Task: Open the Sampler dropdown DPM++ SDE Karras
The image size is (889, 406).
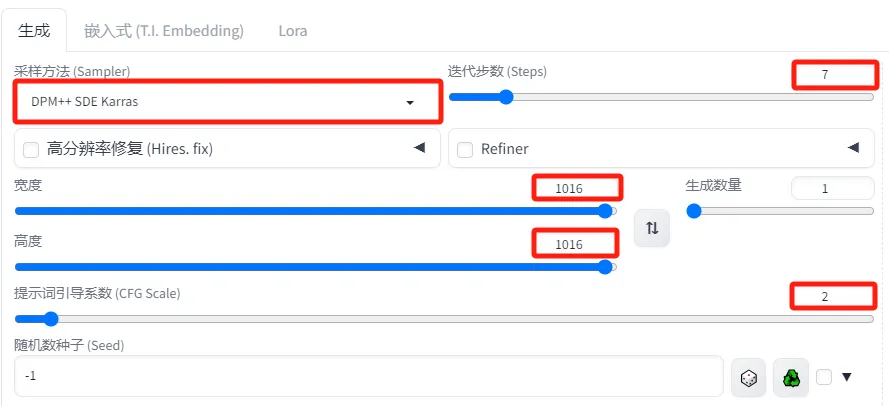Action: tap(227, 102)
